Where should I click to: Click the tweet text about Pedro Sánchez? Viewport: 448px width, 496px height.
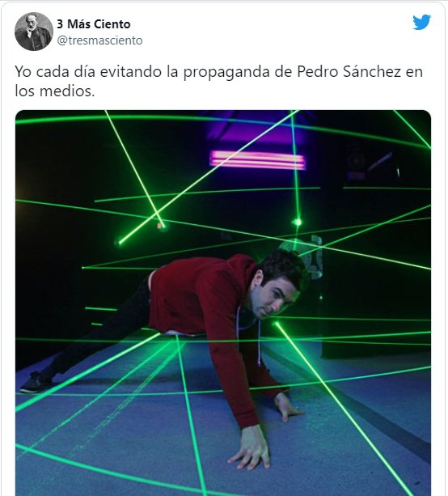pyautogui.click(x=219, y=81)
